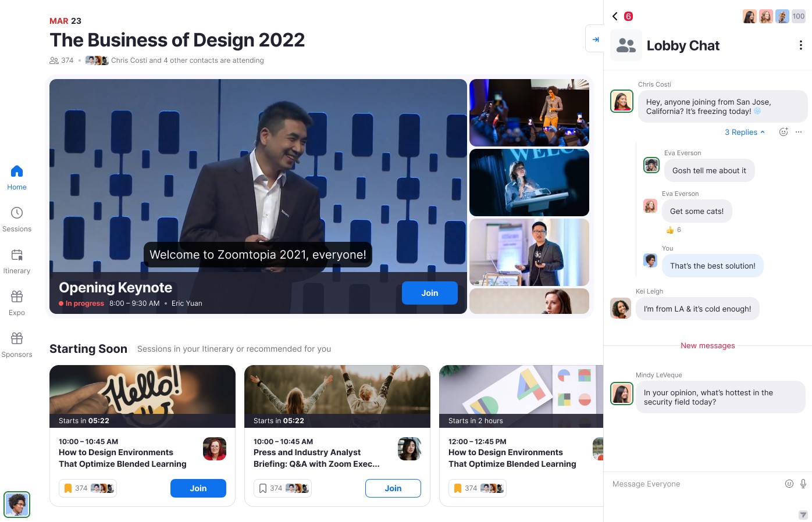Screen dimensions: 812x522
Task: Open the Expo section
Action: [17, 303]
